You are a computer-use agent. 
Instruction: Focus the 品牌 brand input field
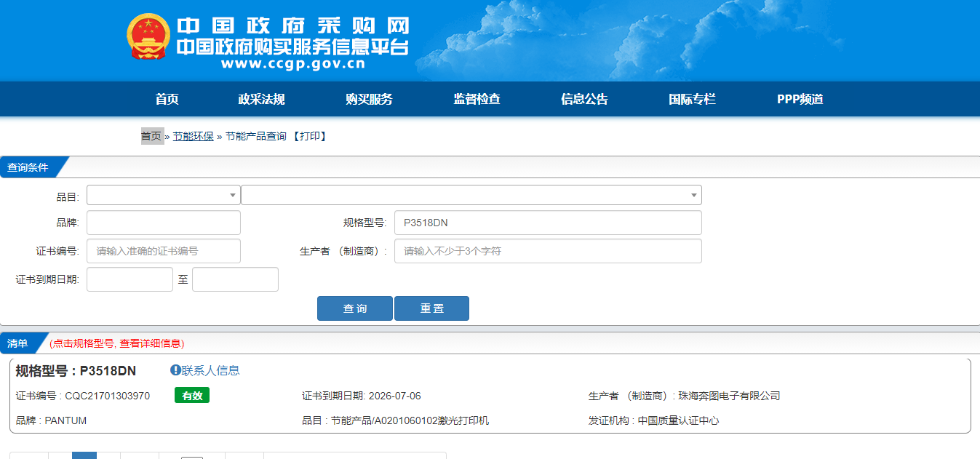point(163,223)
